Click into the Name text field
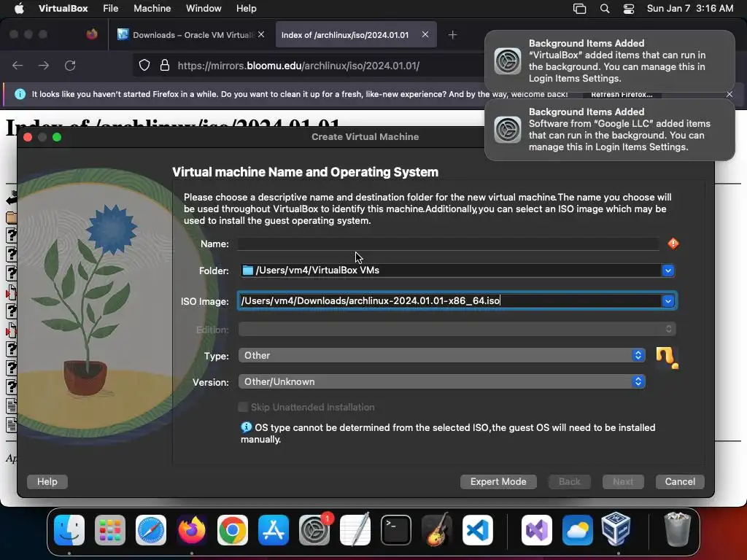 [449, 244]
